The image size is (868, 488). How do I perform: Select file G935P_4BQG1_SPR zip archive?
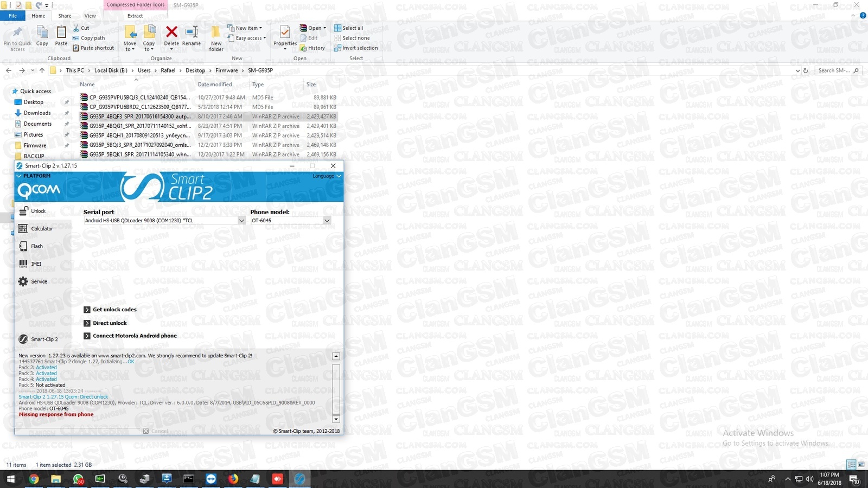pyautogui.click(x=208, y=126)
